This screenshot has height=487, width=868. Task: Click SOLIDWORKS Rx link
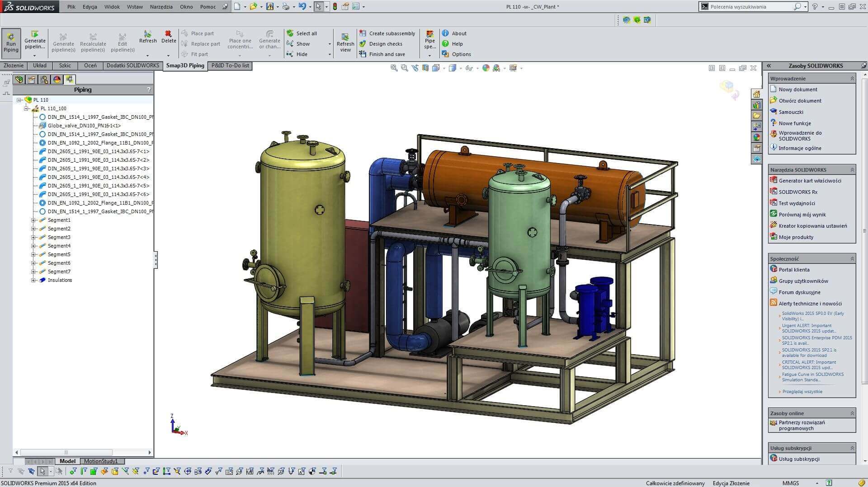tap(798, 192)
